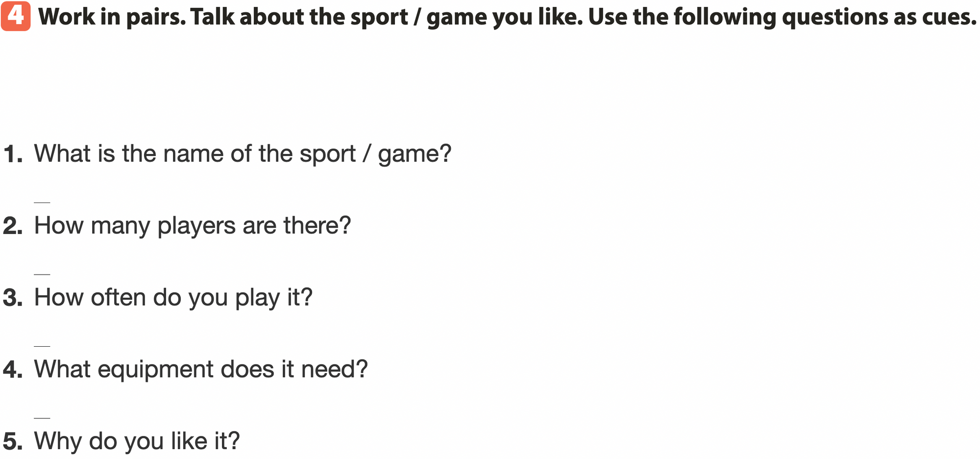Click the question "What is the name of the sport / game?"
The width and height of the screenshot is (980, 459).
tap(243, 154)
